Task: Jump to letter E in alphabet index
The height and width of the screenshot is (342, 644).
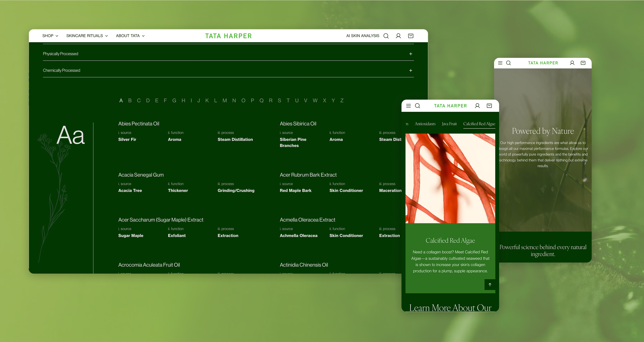Action: (x=157, y=101)
